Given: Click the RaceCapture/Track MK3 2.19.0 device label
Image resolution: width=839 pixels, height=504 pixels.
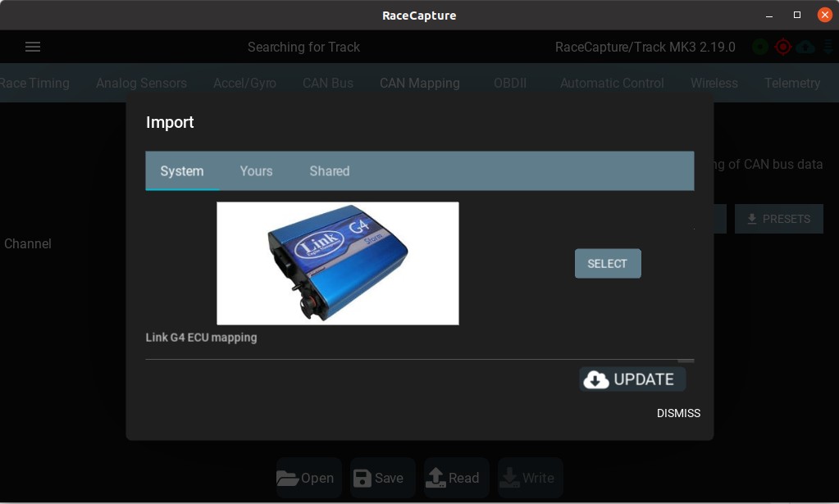Looking at the screenshot, I should pyautogui.click(x=645, y=47).
